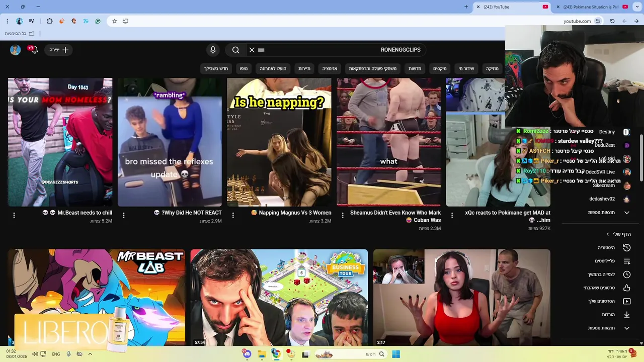644x362 pixels.
Task: Open options for Napping Magnus short
Action: (x=233, y=215)
